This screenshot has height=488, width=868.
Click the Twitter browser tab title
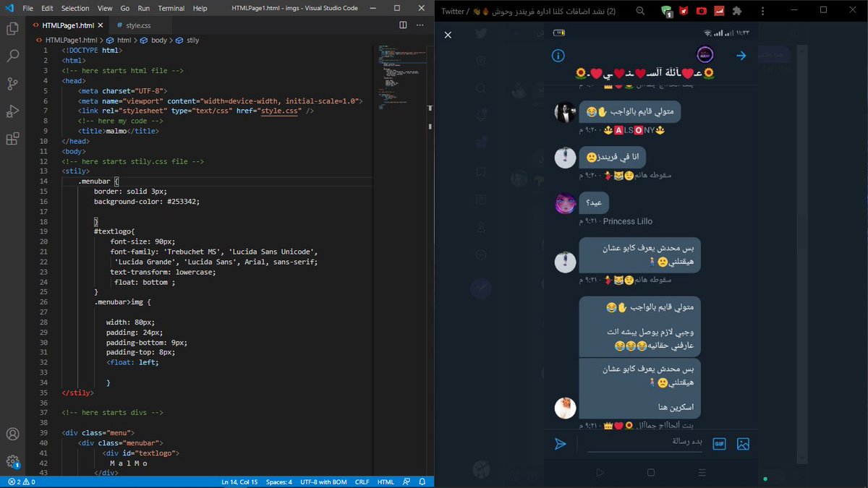click(x=528, y=12)
